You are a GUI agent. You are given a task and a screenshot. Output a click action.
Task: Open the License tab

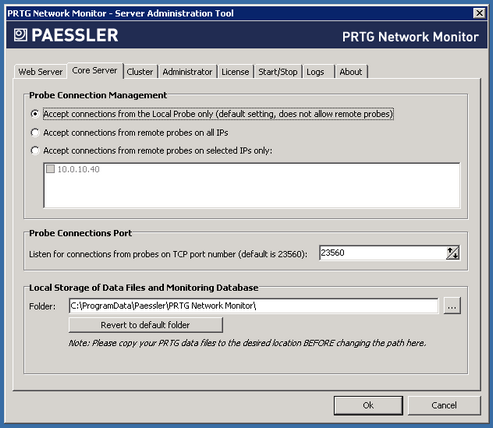[235, 72]
